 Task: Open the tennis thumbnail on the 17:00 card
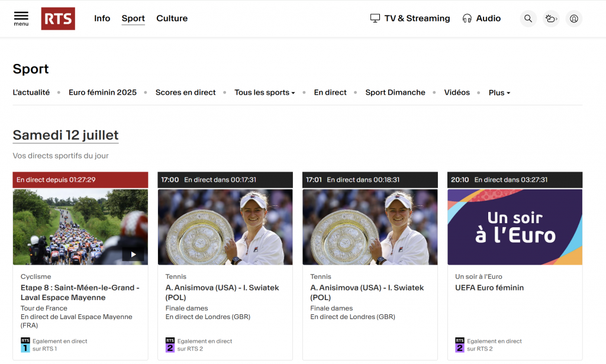tap(225, 227)
